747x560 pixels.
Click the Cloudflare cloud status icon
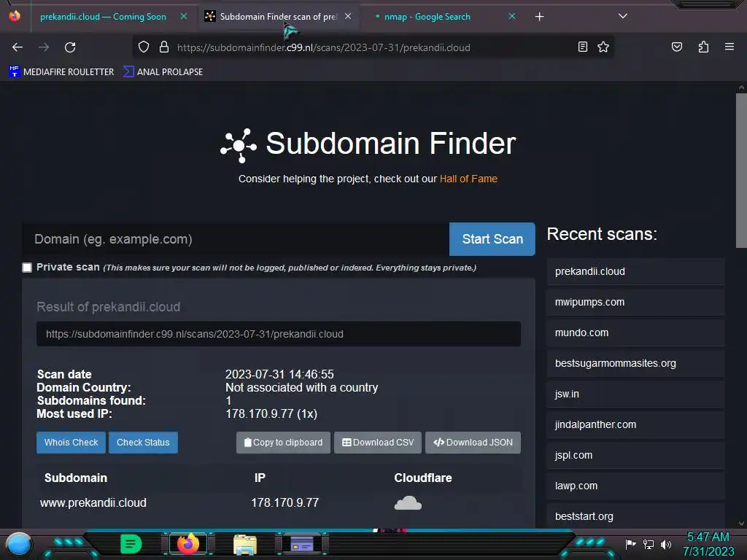point(408,503)
